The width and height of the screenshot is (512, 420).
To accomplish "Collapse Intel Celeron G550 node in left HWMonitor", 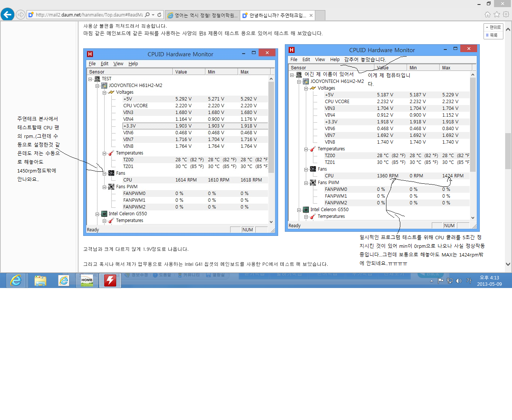I will click(97, 214).
